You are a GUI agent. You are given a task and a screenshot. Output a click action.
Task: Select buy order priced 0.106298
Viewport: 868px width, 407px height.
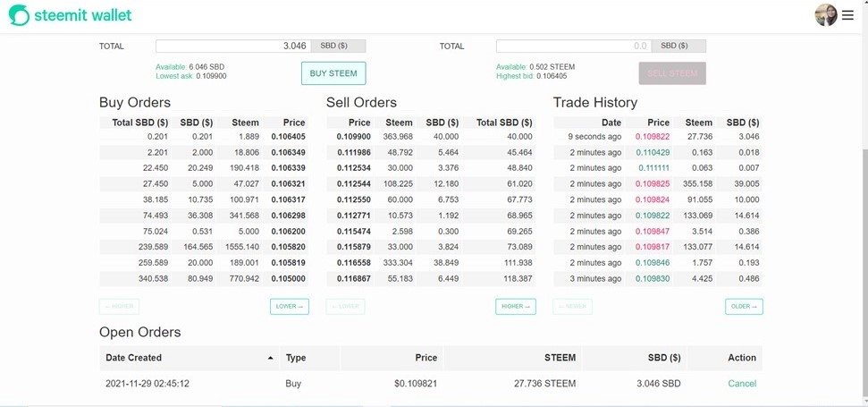(x=204, y=216)
